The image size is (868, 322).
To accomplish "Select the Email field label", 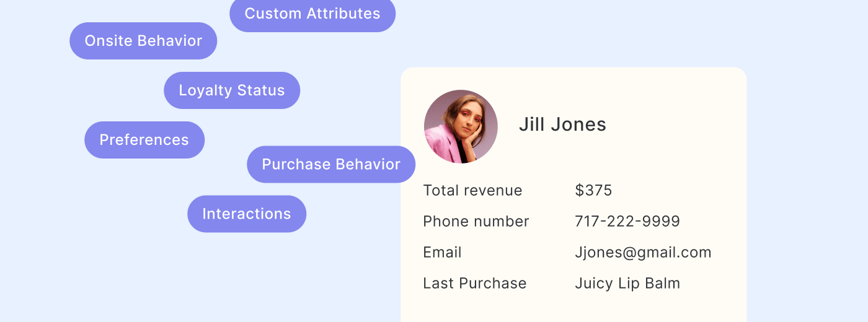I will tap(442, 253).
